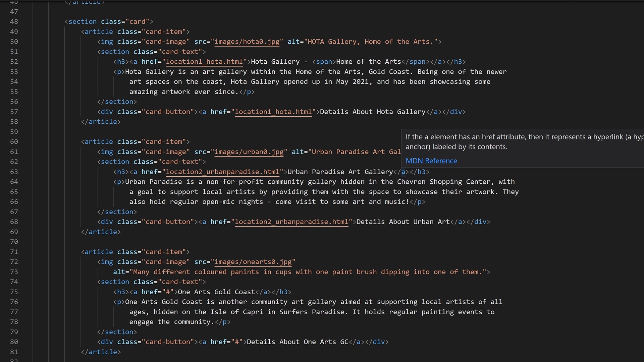Follow the images/hota0.jpg src link
The image size is (644, 362).
pos(247,42)
